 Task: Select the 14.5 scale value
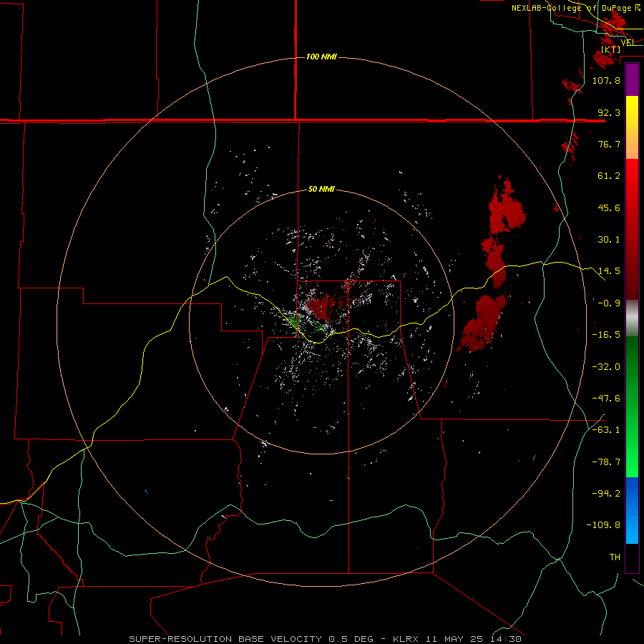point(609,271)
